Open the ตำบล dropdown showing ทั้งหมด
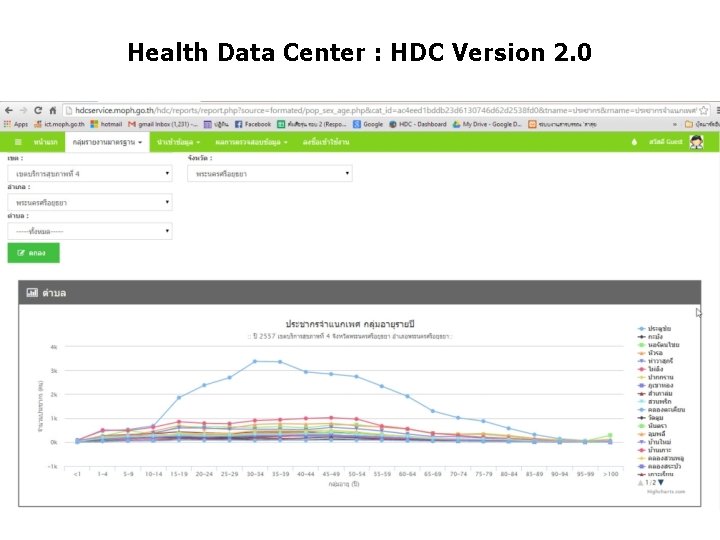This screenshot has height=540, width=720. 90,231
